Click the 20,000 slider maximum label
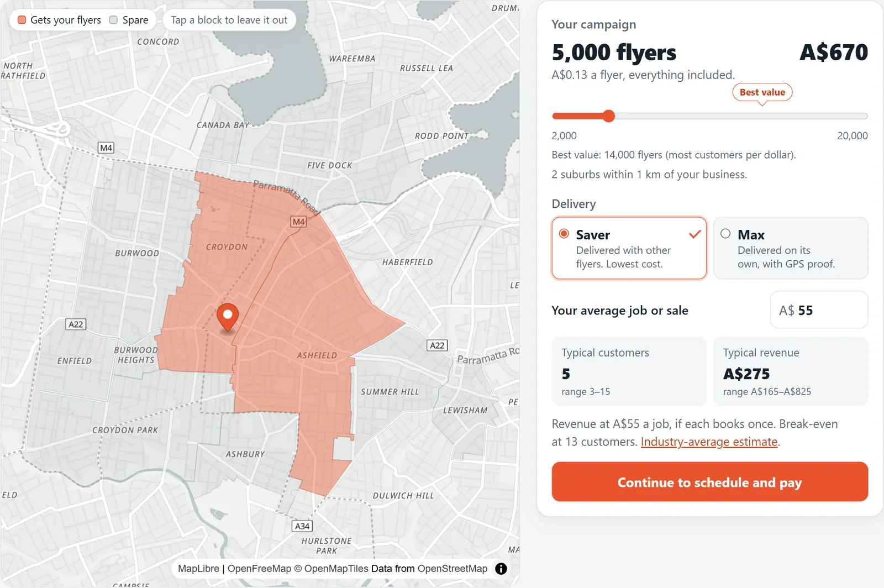Image resolution: width=884 pixels, height=588 pixels. [x=853, y=135]
